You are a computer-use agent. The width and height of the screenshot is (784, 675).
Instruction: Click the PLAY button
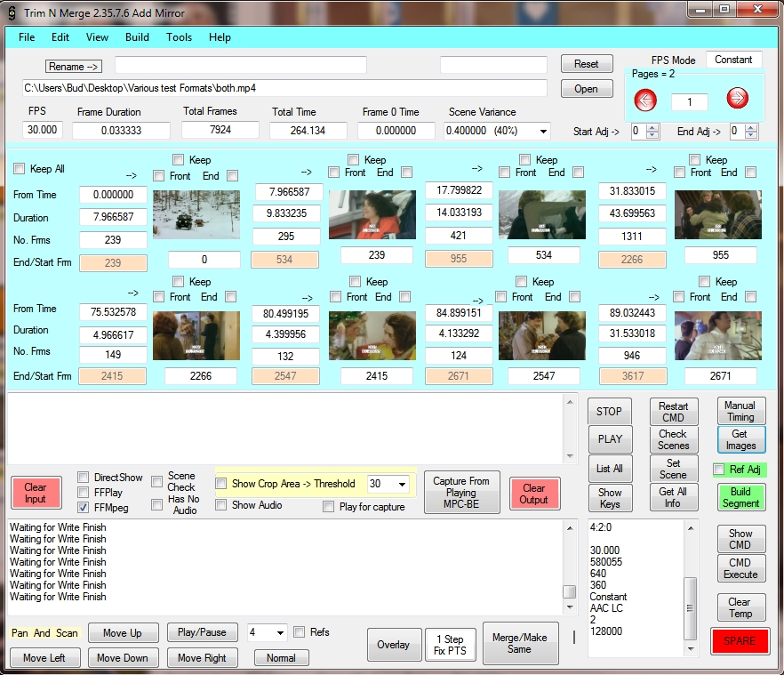click(610, 439)
